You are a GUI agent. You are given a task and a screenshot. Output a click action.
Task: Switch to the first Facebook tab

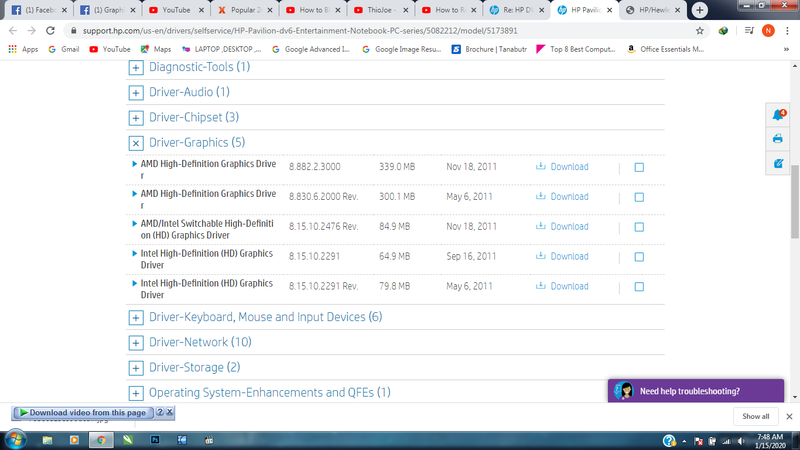[39, 10]
